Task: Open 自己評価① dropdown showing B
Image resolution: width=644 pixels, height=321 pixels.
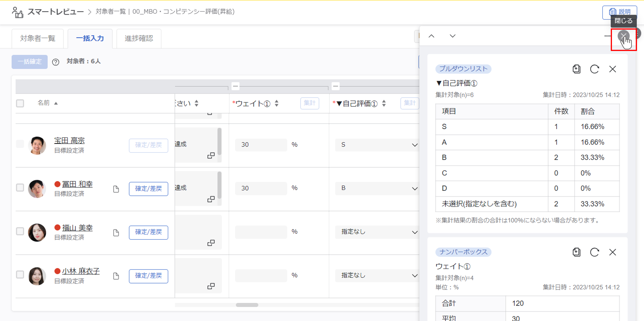Action: point(377,188)
